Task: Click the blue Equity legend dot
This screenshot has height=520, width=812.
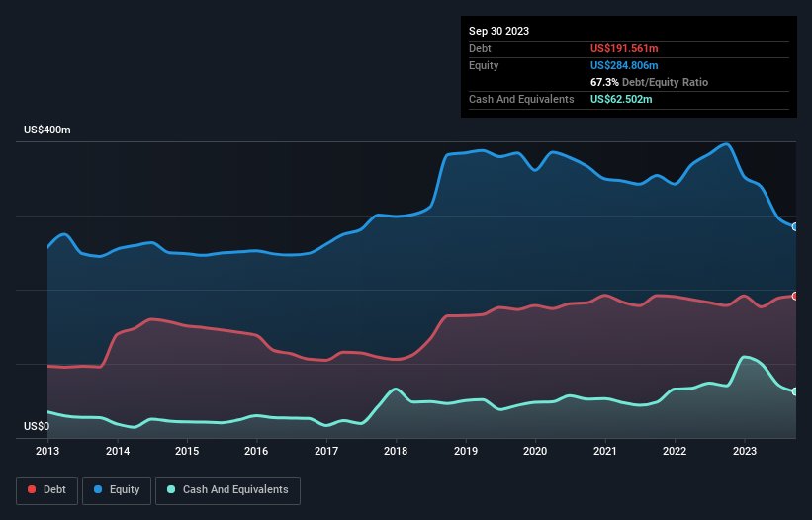Action: tap(98, 489)
